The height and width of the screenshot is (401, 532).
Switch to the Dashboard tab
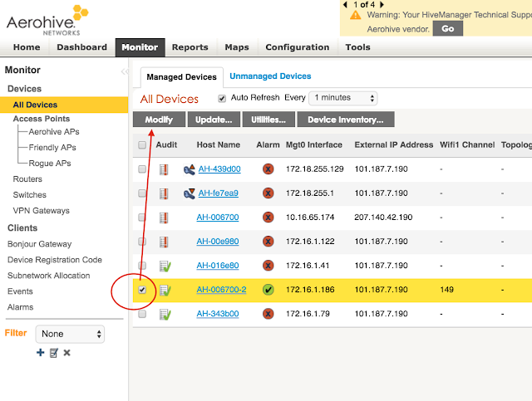(81, 47)
